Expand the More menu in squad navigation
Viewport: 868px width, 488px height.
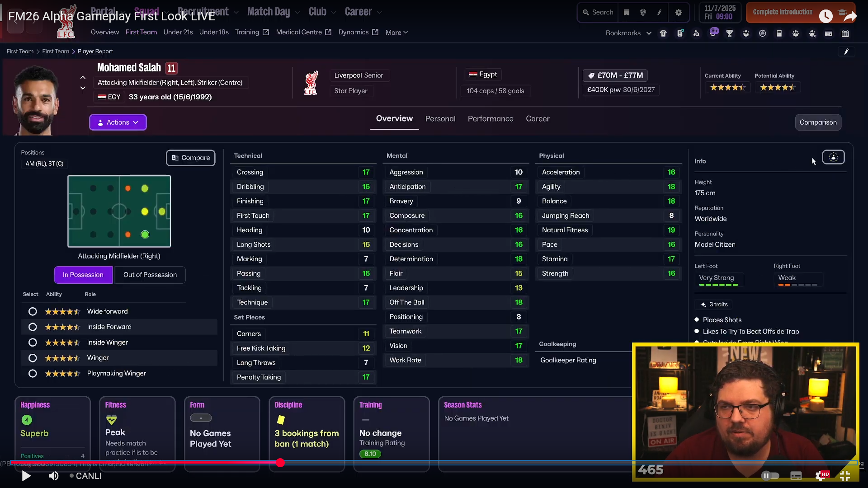396,33
